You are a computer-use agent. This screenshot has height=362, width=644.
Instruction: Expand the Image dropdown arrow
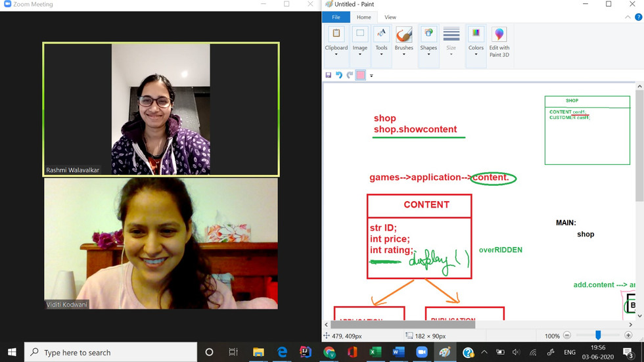click(360, 54)
